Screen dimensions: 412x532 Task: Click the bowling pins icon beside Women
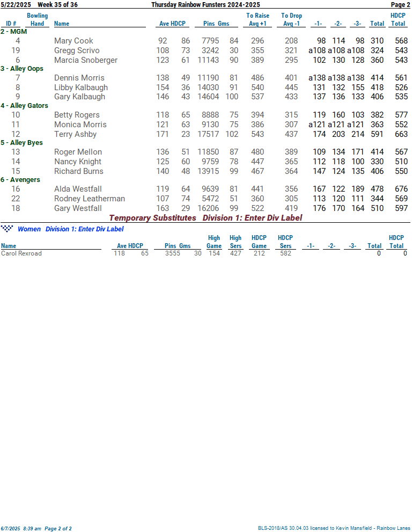pyautogui.click(x=7, y=228)
